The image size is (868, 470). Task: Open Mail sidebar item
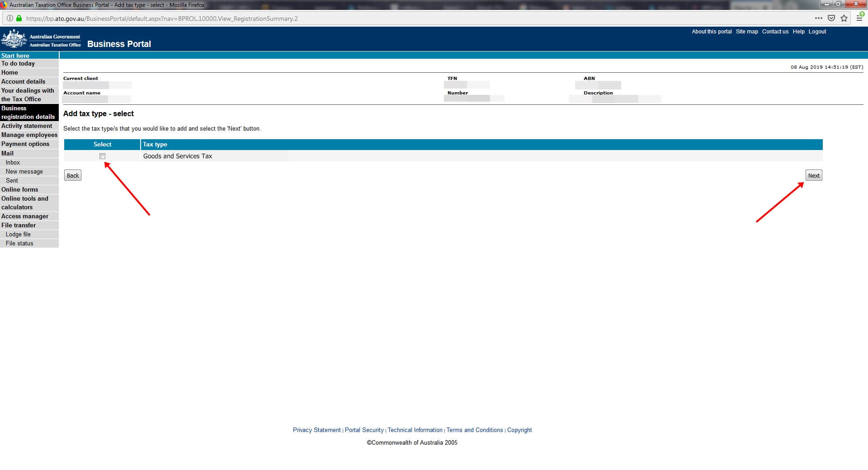tap(29, 154)
